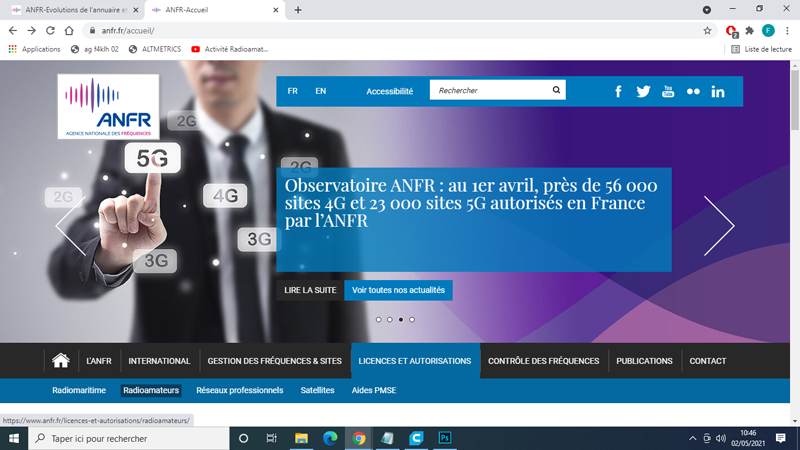The image size is (800, 450).
Task: Open Radiomaritime submenu link
Action: coord(79,390)
